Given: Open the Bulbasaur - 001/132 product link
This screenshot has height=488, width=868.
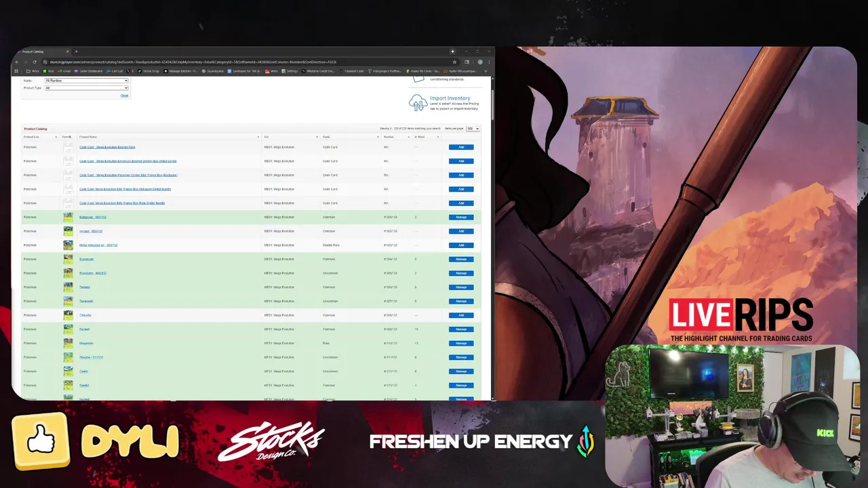Looking at the screenshot, I should click(93, 217).
